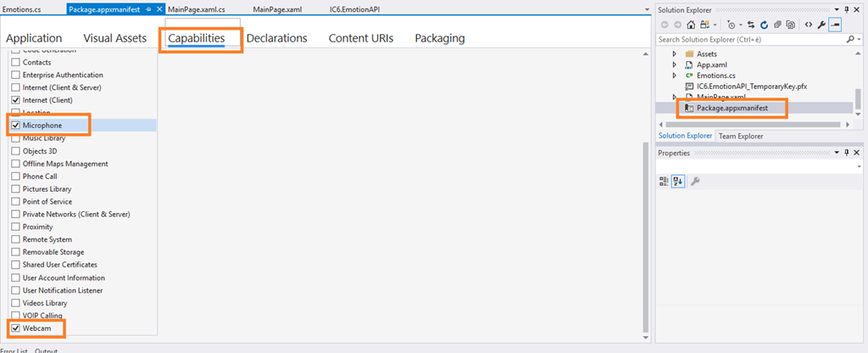868x353 pixels.
Task: Enable the Pictures Library capability
Action: 15,189
